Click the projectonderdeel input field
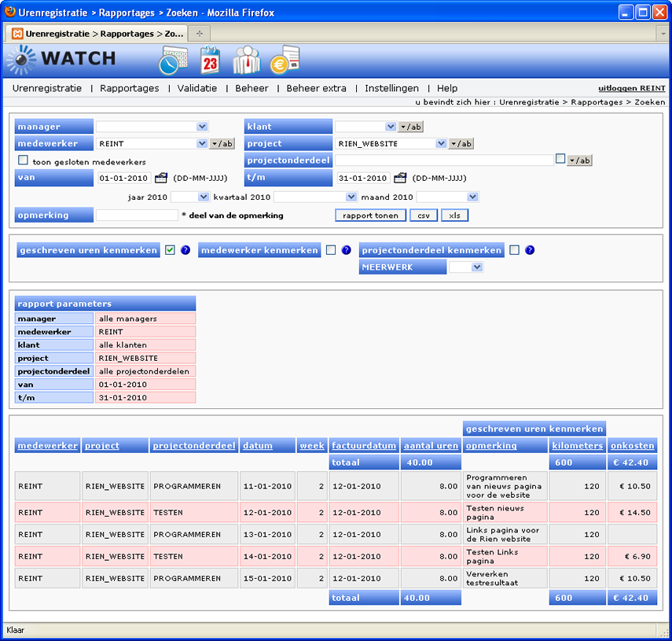Viewport: 672px width, 641px height. click(444, 160)
